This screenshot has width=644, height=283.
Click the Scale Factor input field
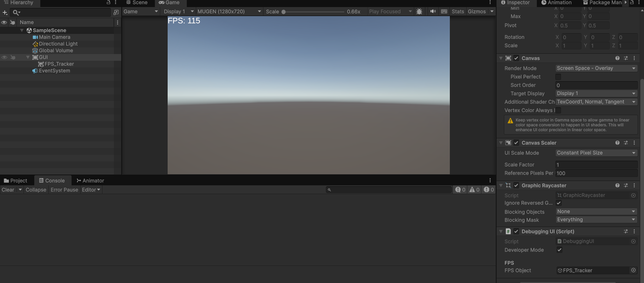pyautogui.click(x=596, y=165)
